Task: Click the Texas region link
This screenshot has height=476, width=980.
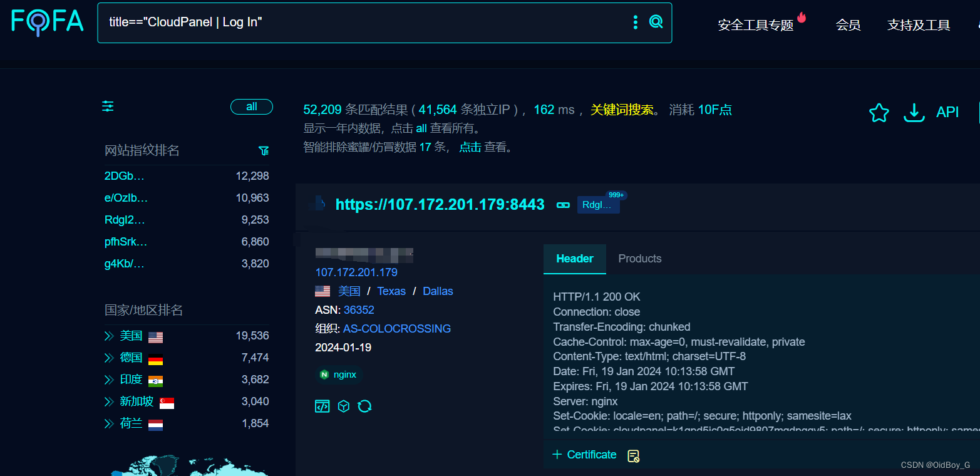Action: 391,291
